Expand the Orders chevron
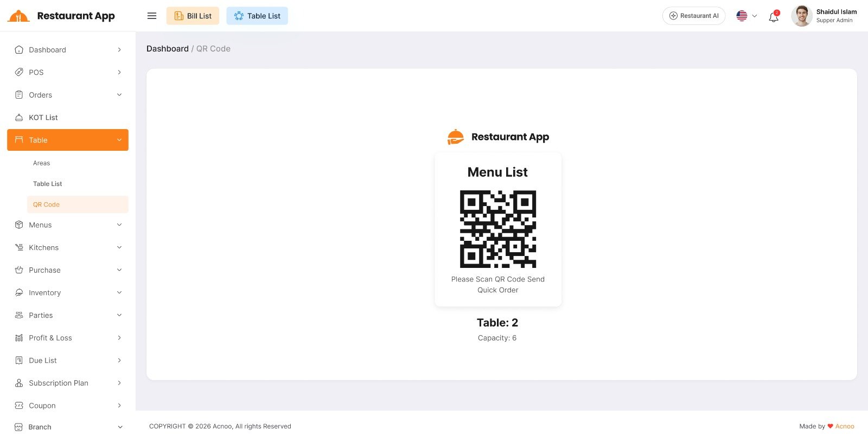 pyautogui.click(x=119, y=95)
